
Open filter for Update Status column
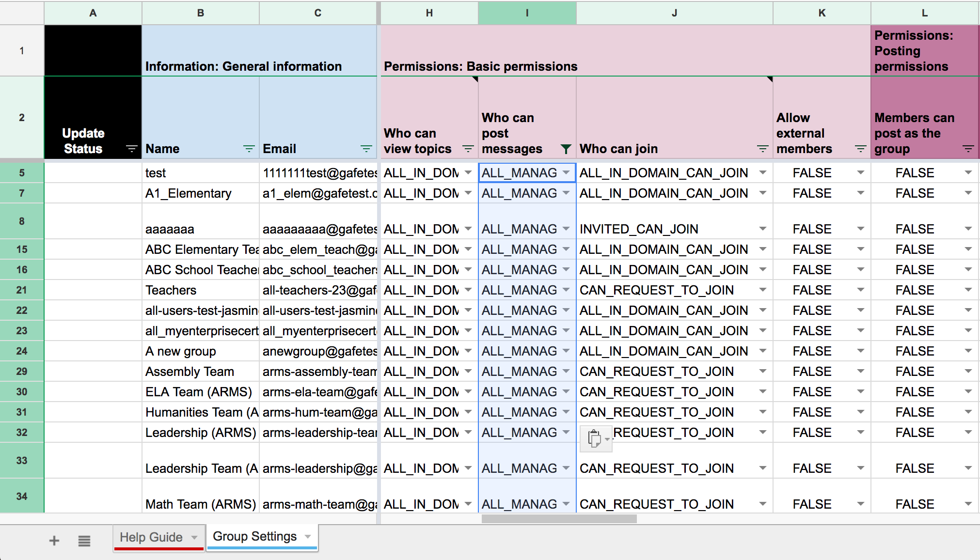point(131,149)
